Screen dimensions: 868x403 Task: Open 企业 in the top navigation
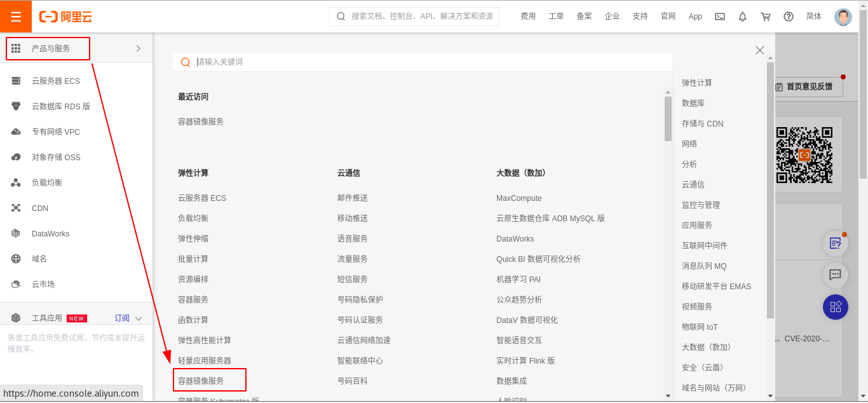point(612,17)
